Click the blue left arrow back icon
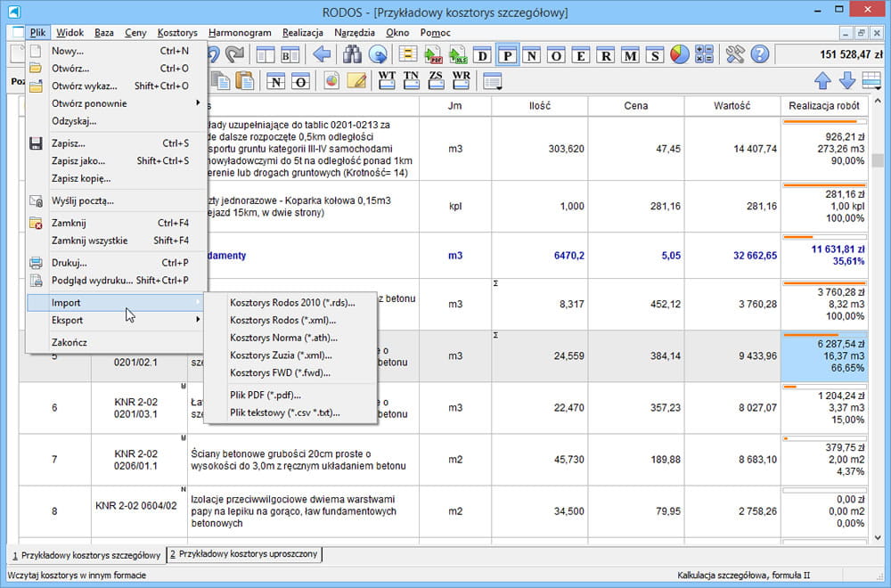 pos(322,54)
